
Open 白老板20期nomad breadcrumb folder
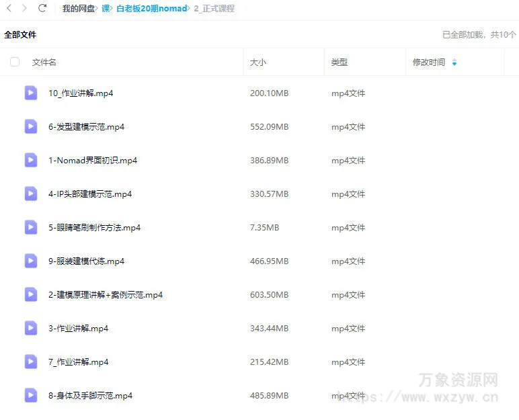point(151,9)
